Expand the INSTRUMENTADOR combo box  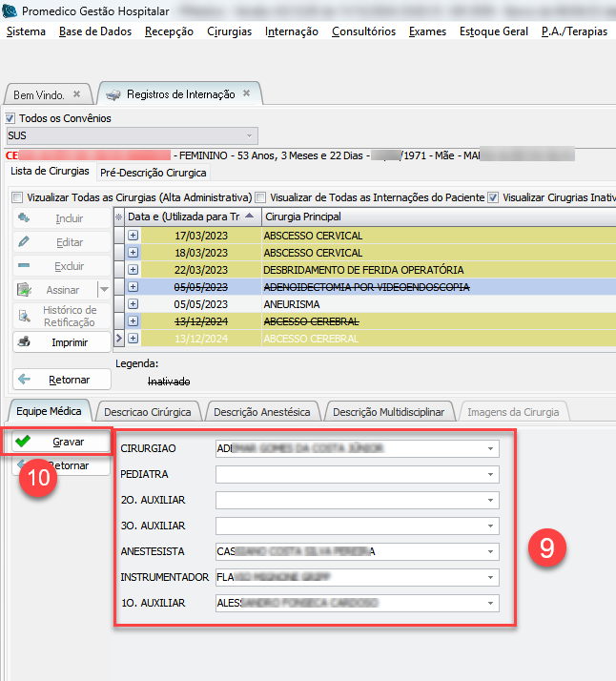(x=490, y=577)
